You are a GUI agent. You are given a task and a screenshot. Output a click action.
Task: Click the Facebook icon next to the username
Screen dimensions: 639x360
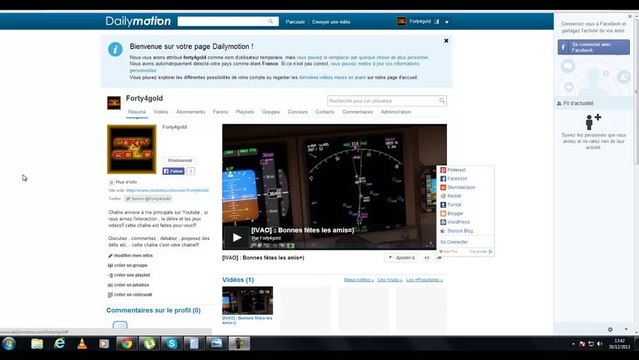[x=437, y=22]
